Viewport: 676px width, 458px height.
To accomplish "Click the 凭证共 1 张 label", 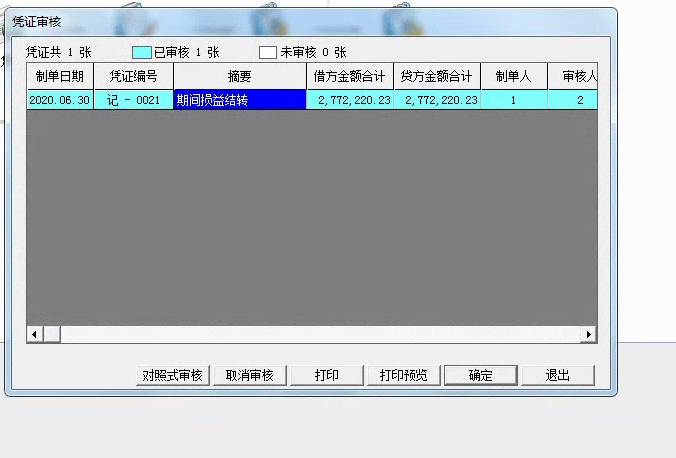I will 59,53.
